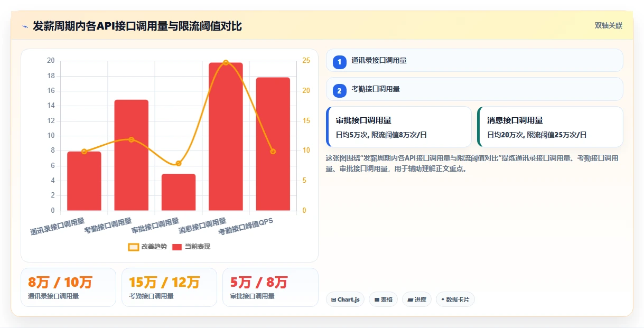Click the text 日均20万次, 限流阈值25万次/日
The height and width of the screenshot is (328, 644).
(537, 135)
